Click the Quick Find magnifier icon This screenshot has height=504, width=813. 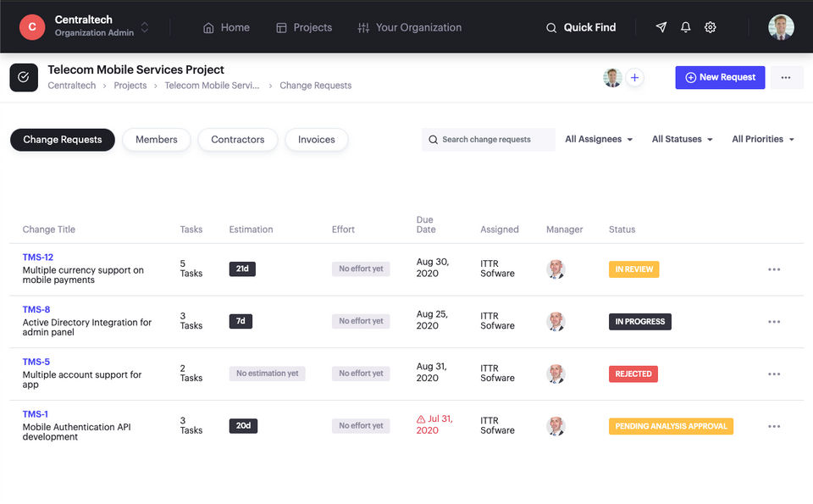(551, 27)
